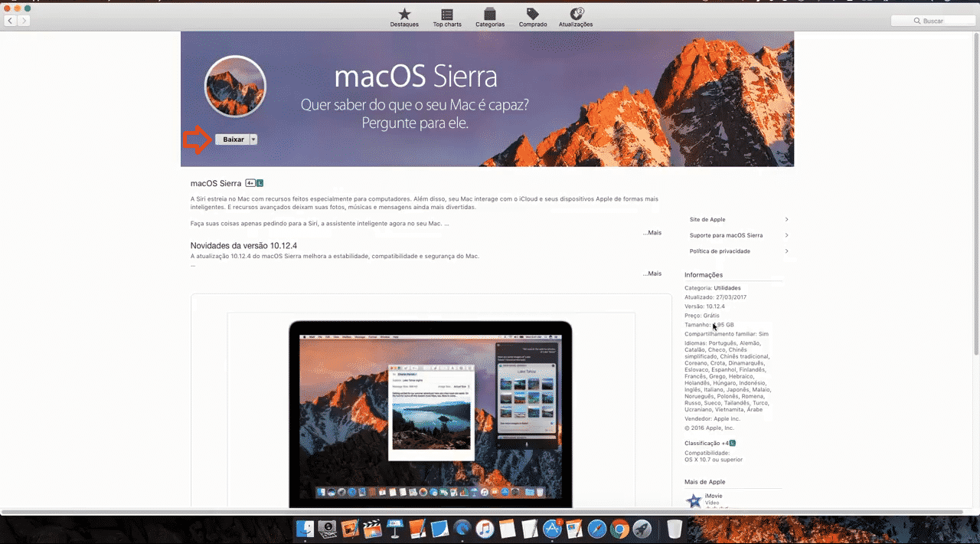The image size is (980, 544).
Task: Open the Atualizações tab with badge
Action: (x=576, y=18)
